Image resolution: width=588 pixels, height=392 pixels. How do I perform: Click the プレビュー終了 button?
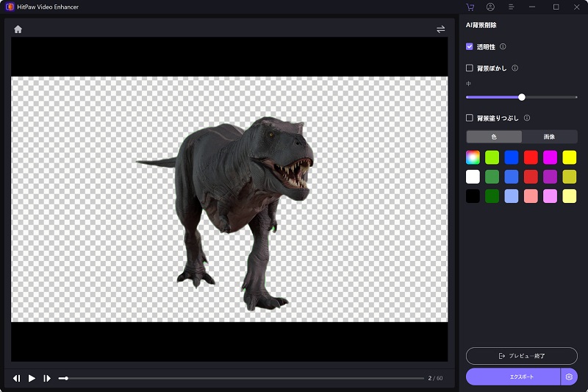tap(522, 356)
